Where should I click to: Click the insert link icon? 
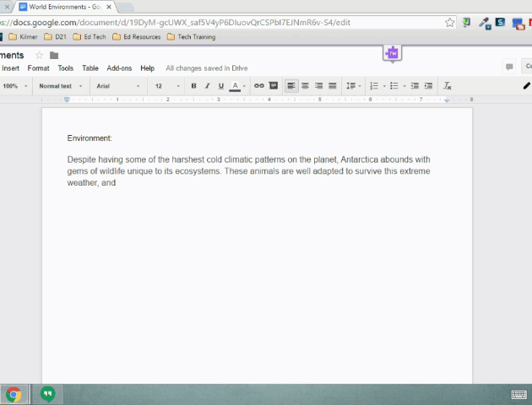259,86
